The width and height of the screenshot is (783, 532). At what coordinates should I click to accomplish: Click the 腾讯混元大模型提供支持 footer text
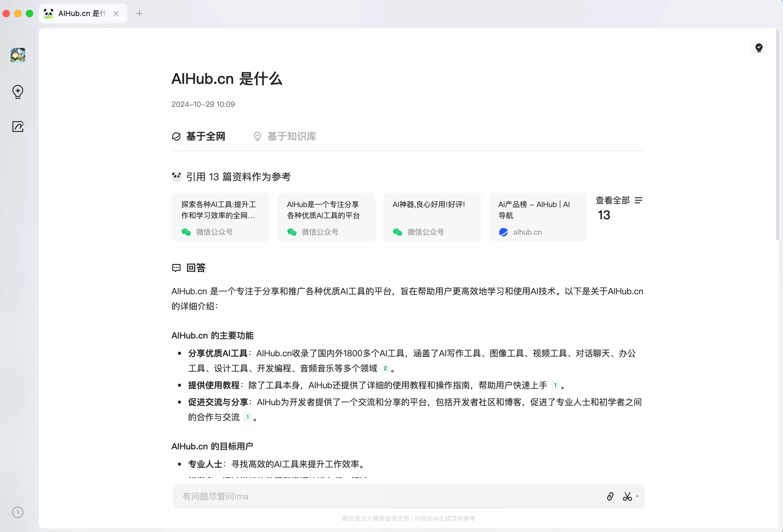click(x=375, y=518)
